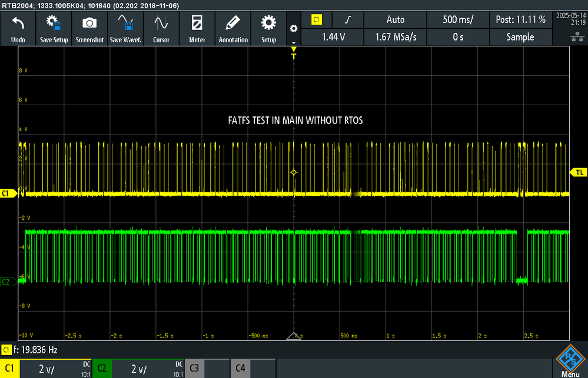Viewport: 588px width, 378px height.
Task: Toggle channel C2 button
Action: [102, 368]
